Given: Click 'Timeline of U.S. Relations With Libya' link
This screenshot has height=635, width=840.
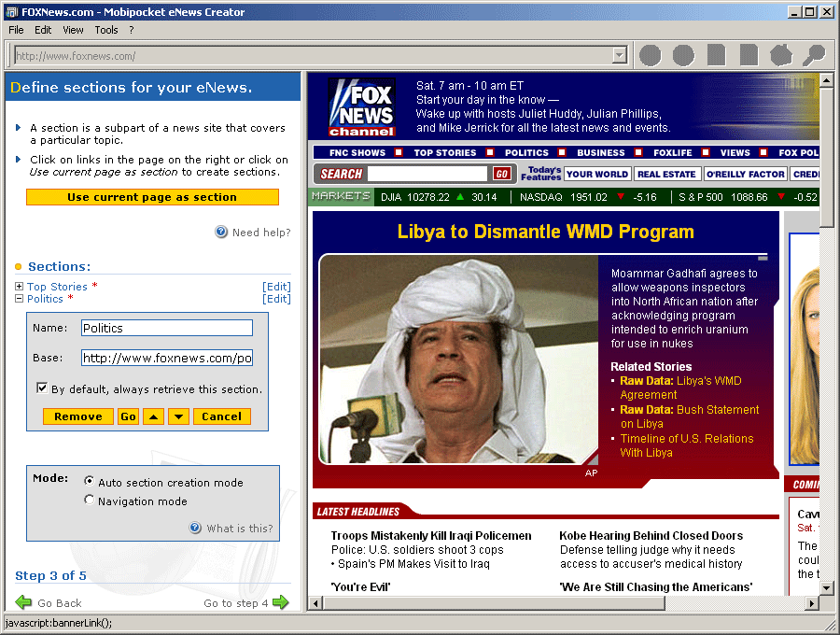Looking at the screenshot, I should tap(687, 445).
